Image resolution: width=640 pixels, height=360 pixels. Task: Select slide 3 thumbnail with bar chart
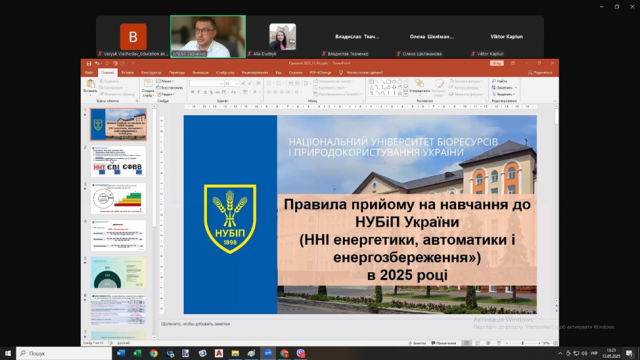point(118,198)
